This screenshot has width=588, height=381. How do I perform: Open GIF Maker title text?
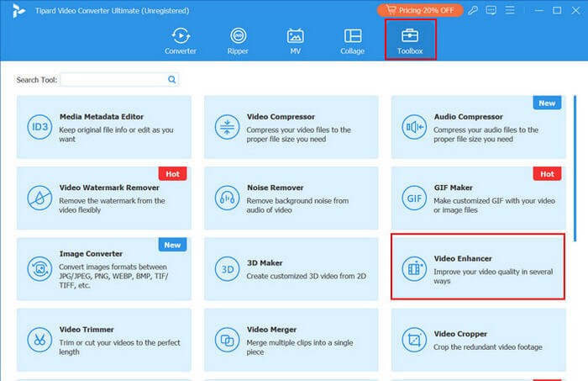453,188
